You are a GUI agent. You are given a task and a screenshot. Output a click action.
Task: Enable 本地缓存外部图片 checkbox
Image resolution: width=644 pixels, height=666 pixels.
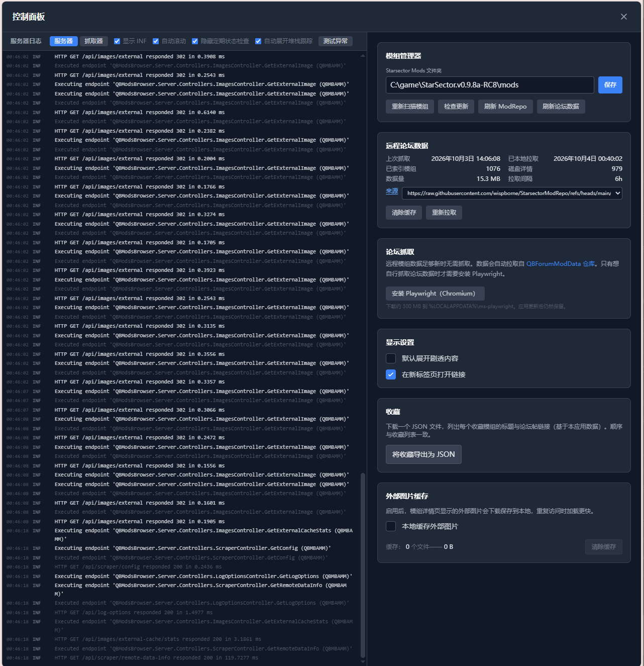pyautogui.click(x=391, y=526)
